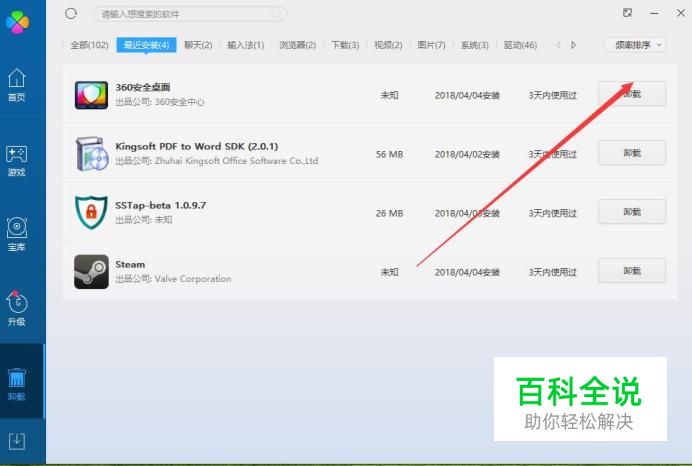The image size is (692, 466).
Task: Click Zhuhai Kingsoft Office Software publisher text
Action: (236, 161)
